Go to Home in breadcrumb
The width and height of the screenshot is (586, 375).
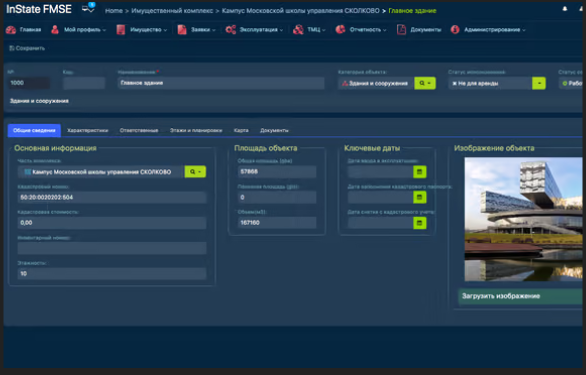[x=114, y=11]
